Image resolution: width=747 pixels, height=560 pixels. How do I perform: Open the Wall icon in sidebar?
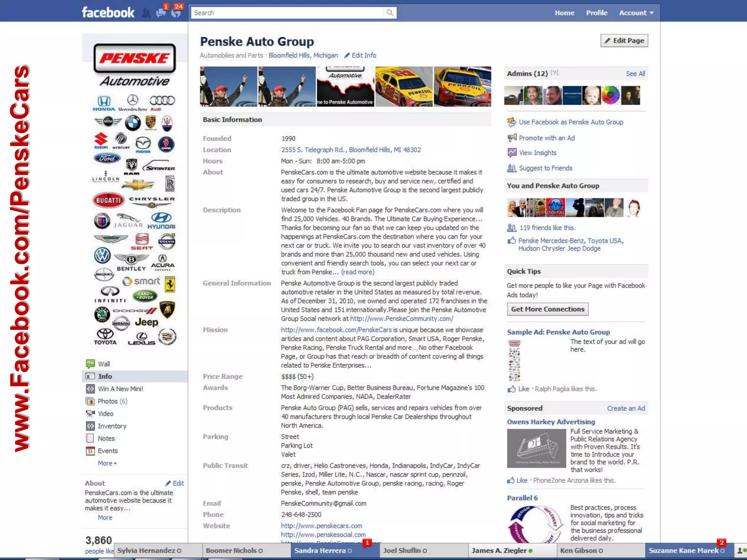click(90, 363)
